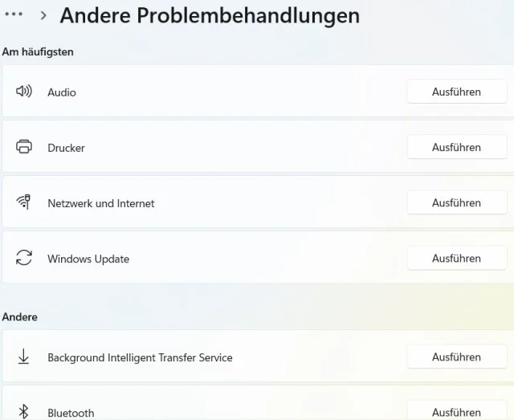Click the Windows Update label text
Viewport: 514px width, 420px height.
coord(88,259)
